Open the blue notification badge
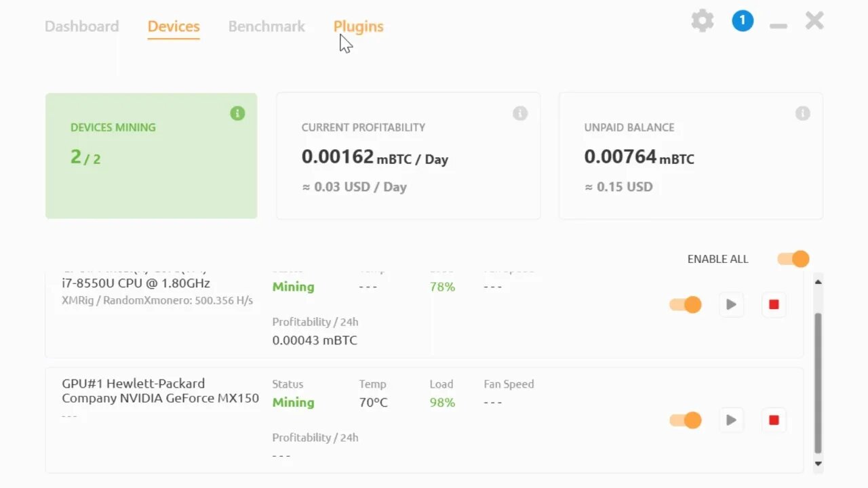Screen dimensions: 868x488 pos(743,21)
